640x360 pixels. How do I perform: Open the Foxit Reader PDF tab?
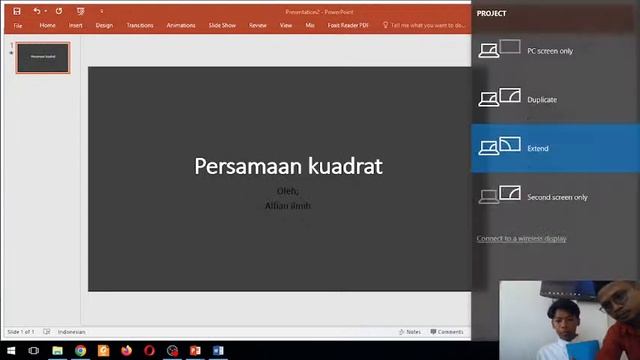[348, 25]
